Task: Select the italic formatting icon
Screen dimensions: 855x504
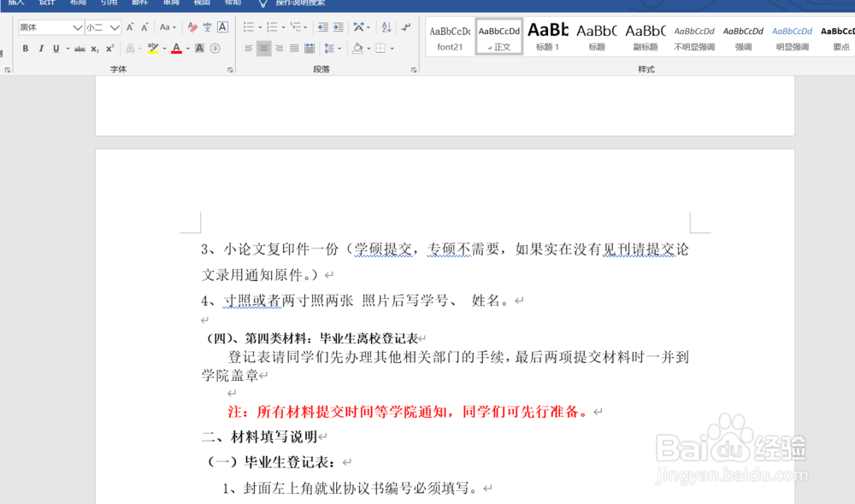Action: point(40,48)
